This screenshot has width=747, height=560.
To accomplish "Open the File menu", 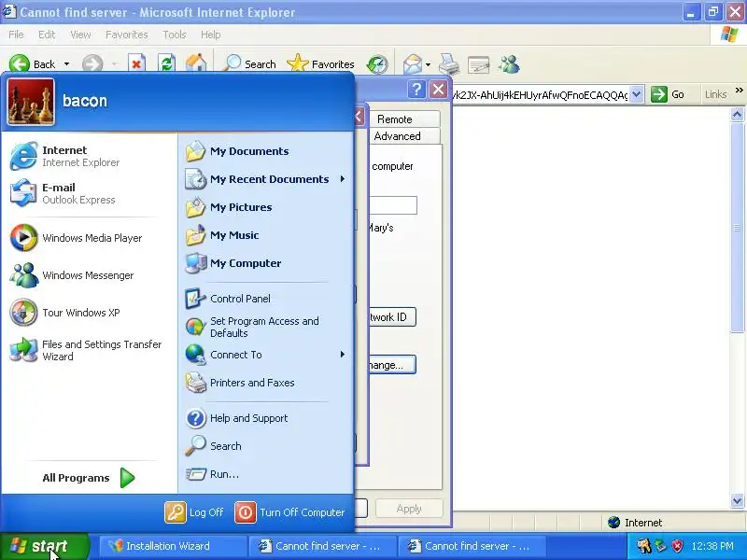I will (16, 35).
